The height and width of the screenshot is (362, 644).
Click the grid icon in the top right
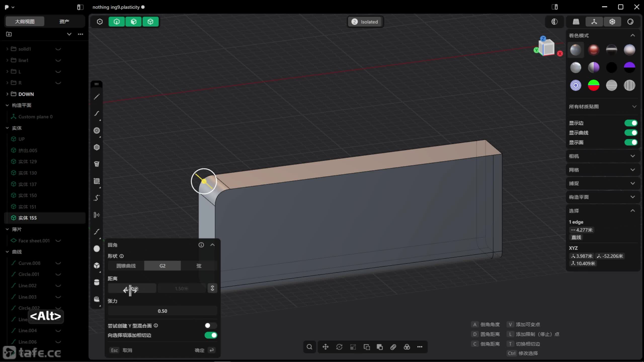[x=576, y=22]
